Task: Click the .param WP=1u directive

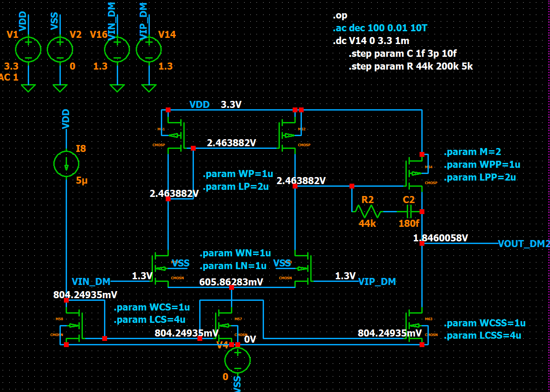Action: pyautogui.click(x=238, y=174)
